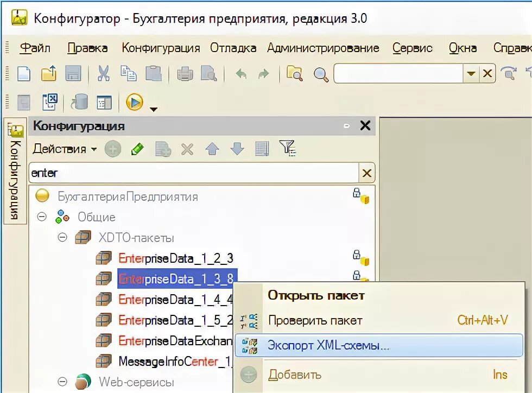Click the Print icon
532x393 pixels.
point(185,74)
